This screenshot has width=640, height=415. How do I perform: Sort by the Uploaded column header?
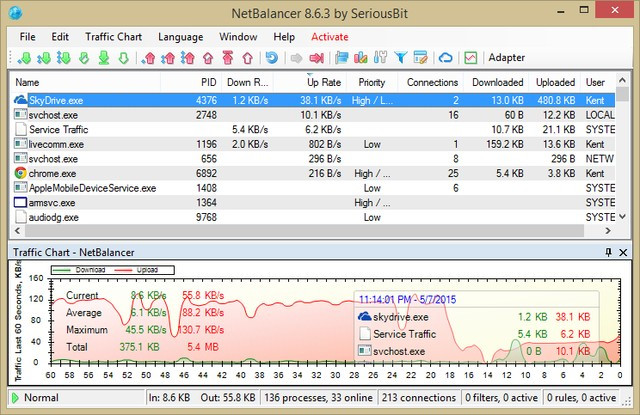pyautogui.click(x=555, y=82)
